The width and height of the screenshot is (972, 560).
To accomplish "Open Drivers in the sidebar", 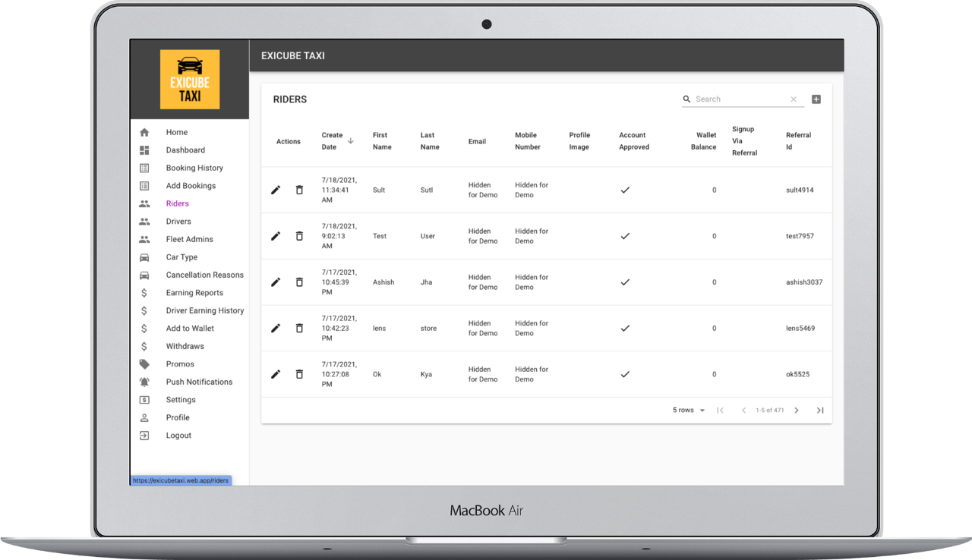I will pos(178,222).
